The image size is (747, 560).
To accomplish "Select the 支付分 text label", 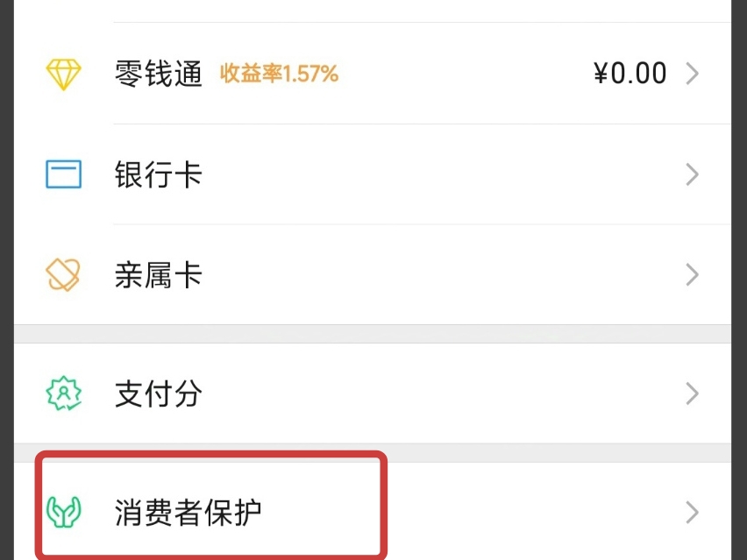I will 159,394.
